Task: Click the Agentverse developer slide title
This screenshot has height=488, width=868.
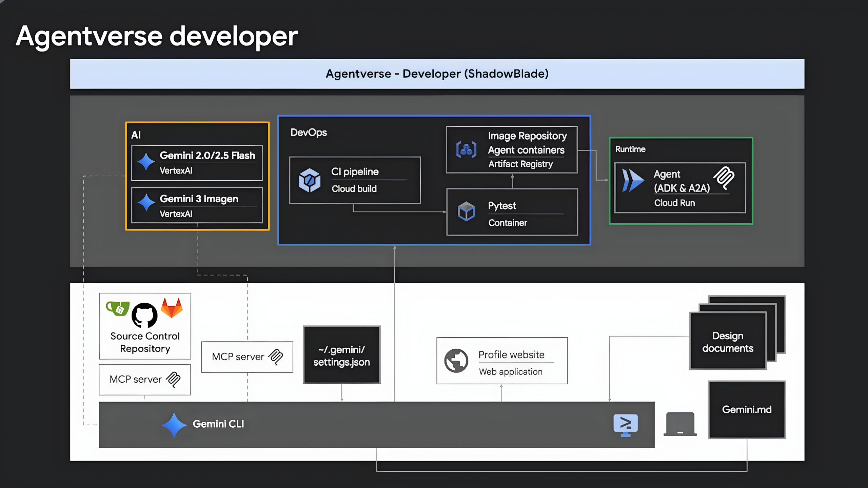Action: coord(157,36)
